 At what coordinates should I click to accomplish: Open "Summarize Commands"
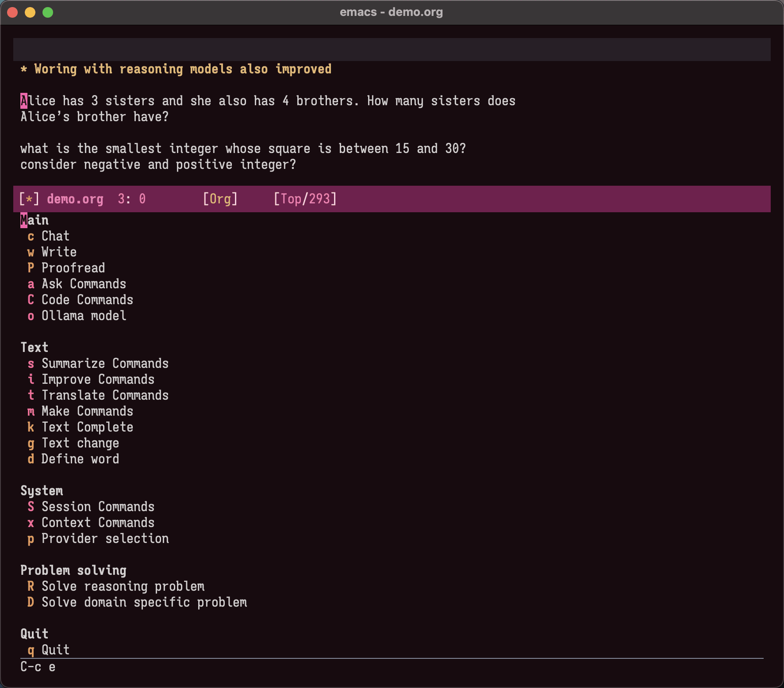click(x=105, y=363)
